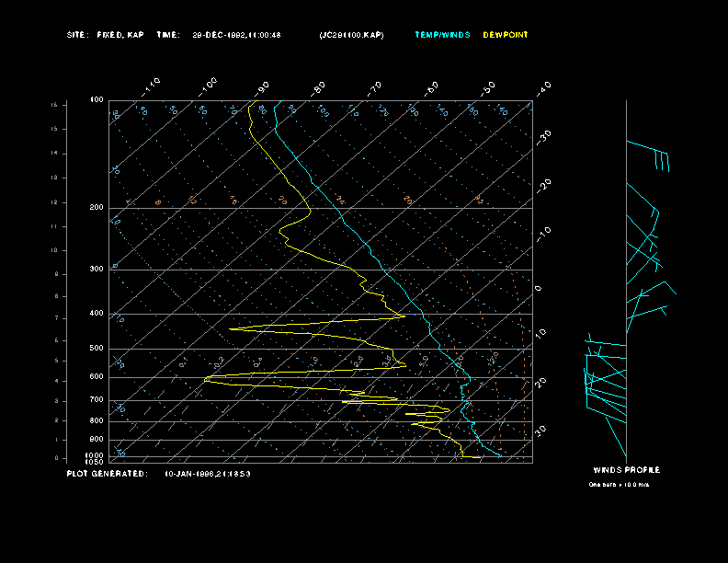Select the generation date '10-JAN-1996,21:18:53'
Image resolution: width=728 pixels, height=563 pixels.
pyautogui.click(x=208, y=474)
